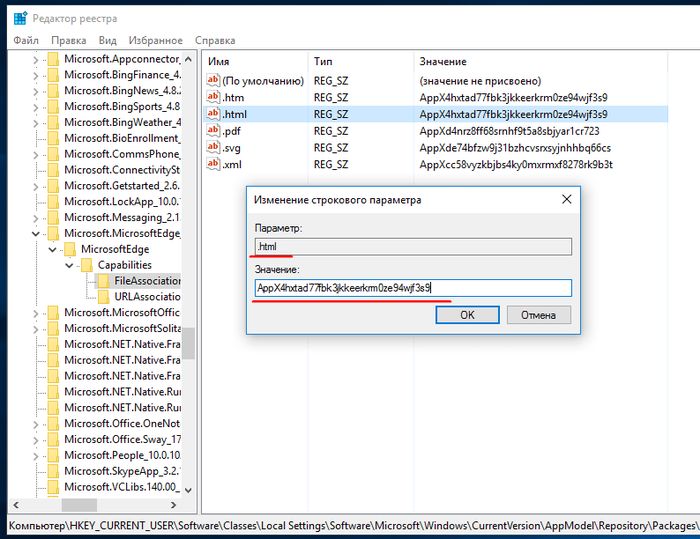Viewport: 700px width, 539px height.
Task: Collapse the Capabilities tree node
Action: [70, 265]
